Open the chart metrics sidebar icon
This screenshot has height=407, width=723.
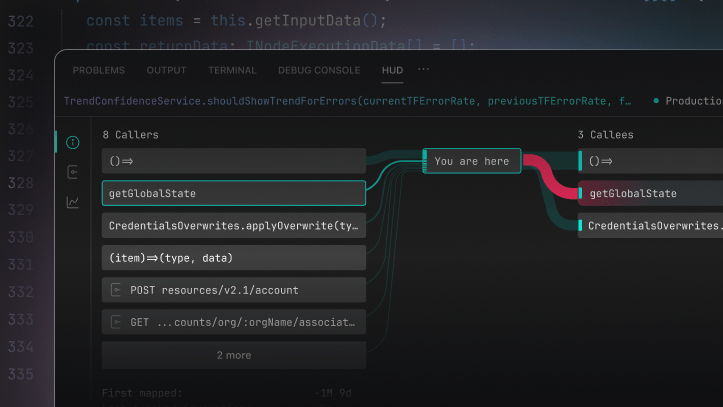tap(73, 202)
